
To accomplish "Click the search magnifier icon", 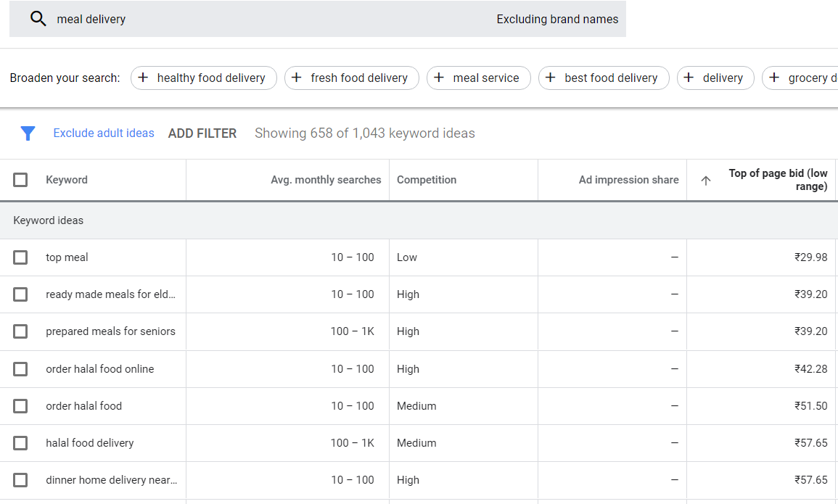I will tap(38, 20).
